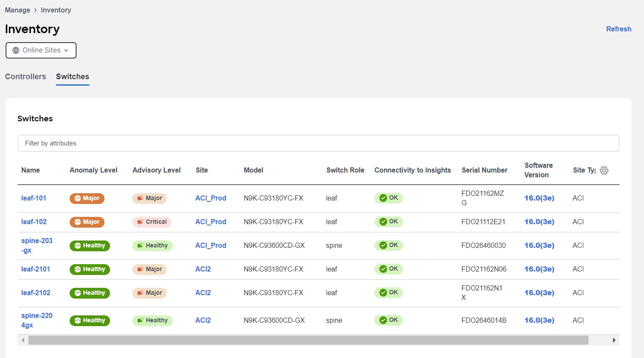Open ACI_Prod site link for spine-203-gx
The height and width of the screenshot is (358, 644).
[211, 246]
